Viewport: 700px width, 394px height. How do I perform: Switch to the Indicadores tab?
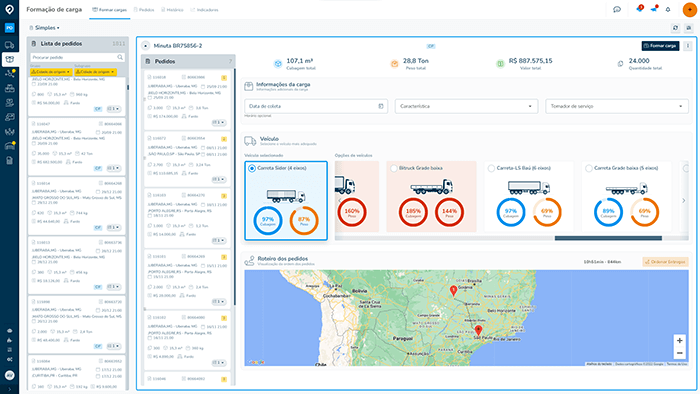tap(204, 10)
